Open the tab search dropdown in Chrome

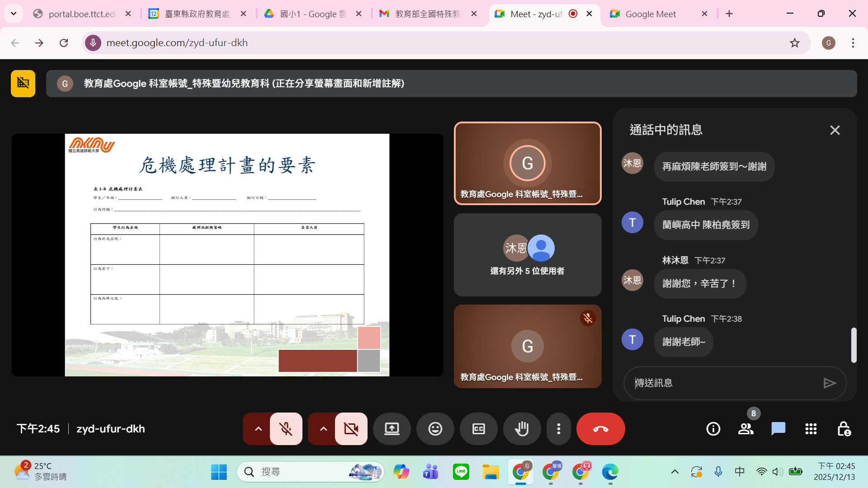coord(14,14)
